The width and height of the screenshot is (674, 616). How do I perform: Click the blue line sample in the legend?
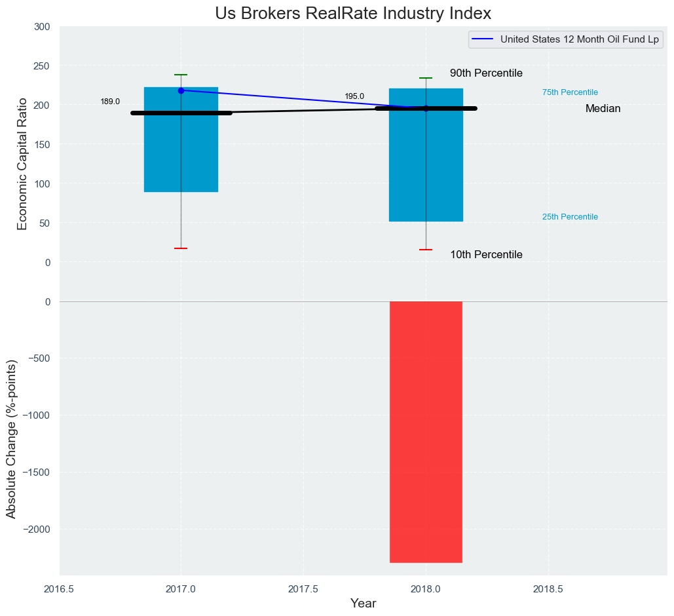[x=483, y=39]
